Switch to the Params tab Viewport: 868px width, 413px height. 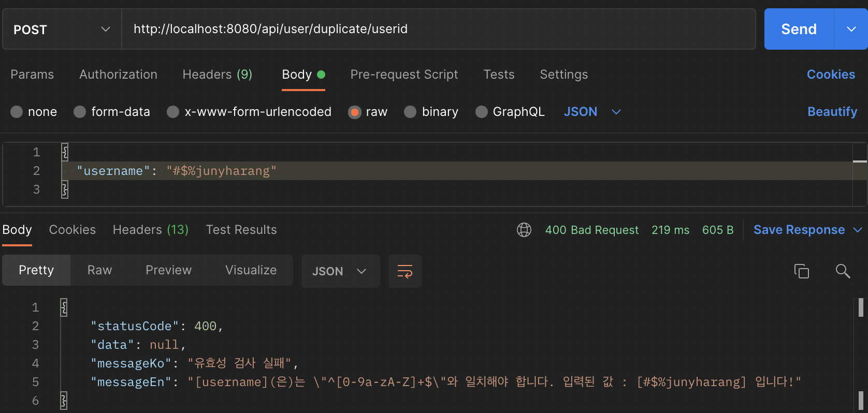click(x=32, y=75)
